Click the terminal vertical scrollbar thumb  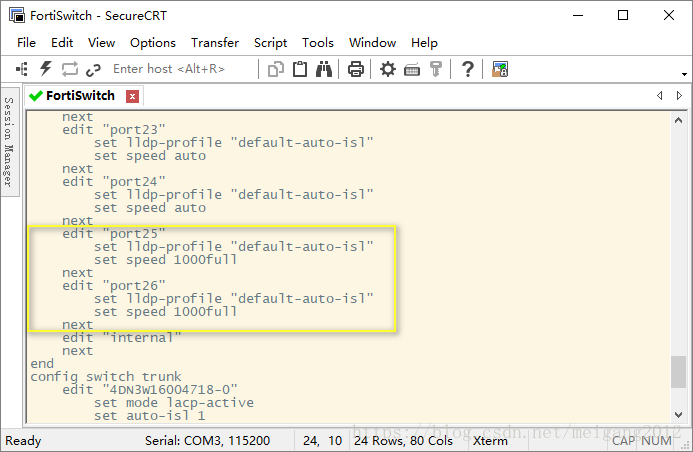pos(678,372)
